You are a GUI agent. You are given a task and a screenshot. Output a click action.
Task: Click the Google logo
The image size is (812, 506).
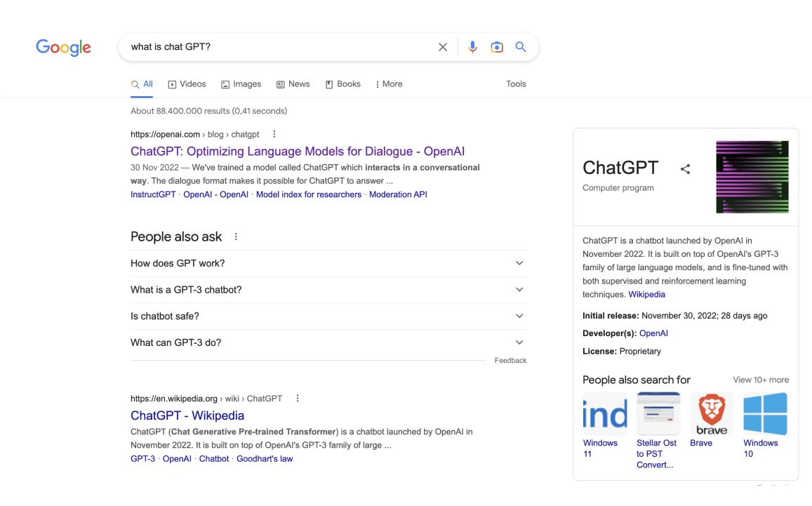[x=63, y=47]
